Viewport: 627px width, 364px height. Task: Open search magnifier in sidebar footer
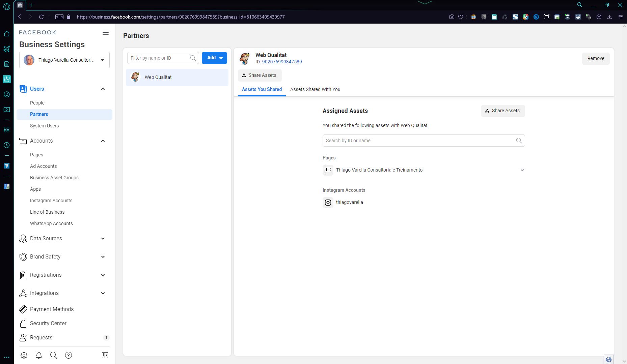pos(54,355)
